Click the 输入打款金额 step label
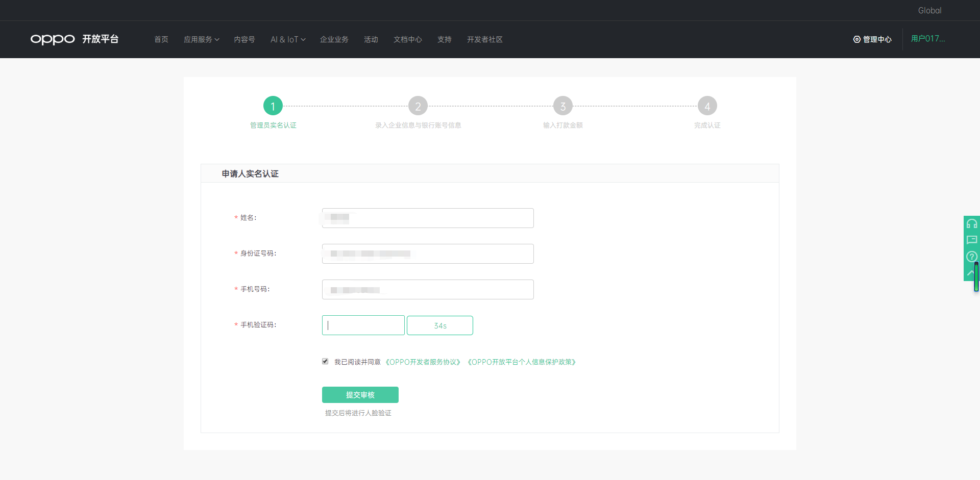The image size is (980, 480). pos(563,125)
